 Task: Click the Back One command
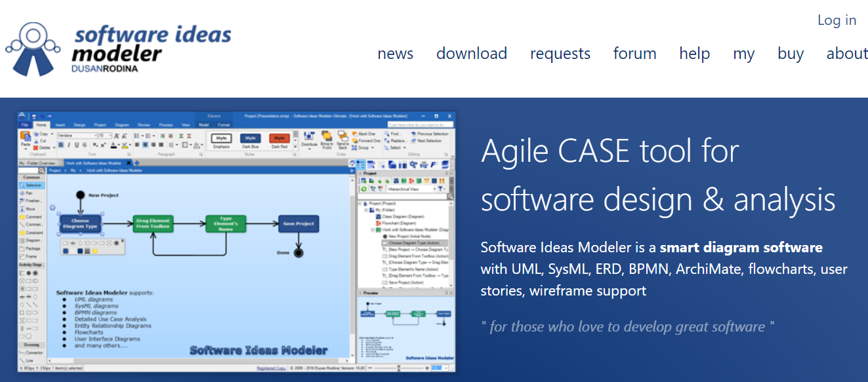click(x=364, y=134)
